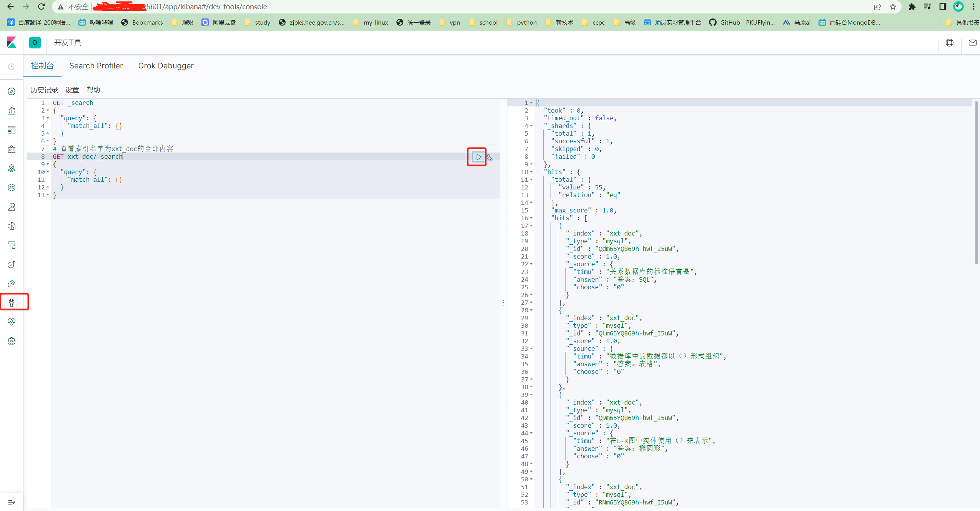980x511 pixels.
Task: Open the GitHub - PKUFlyin... bookmark
Action: [x=742, y=22]
